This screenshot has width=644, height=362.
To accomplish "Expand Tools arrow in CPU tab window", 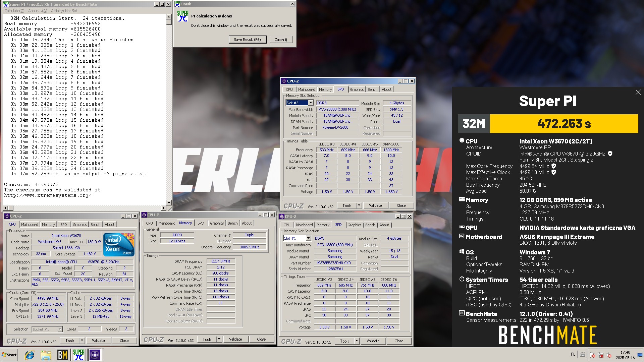I will [x=82, y=341].
